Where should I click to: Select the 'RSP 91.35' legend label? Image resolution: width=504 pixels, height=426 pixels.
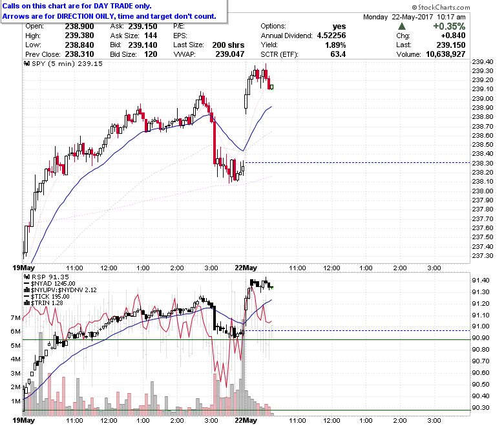tap(50, 277)
